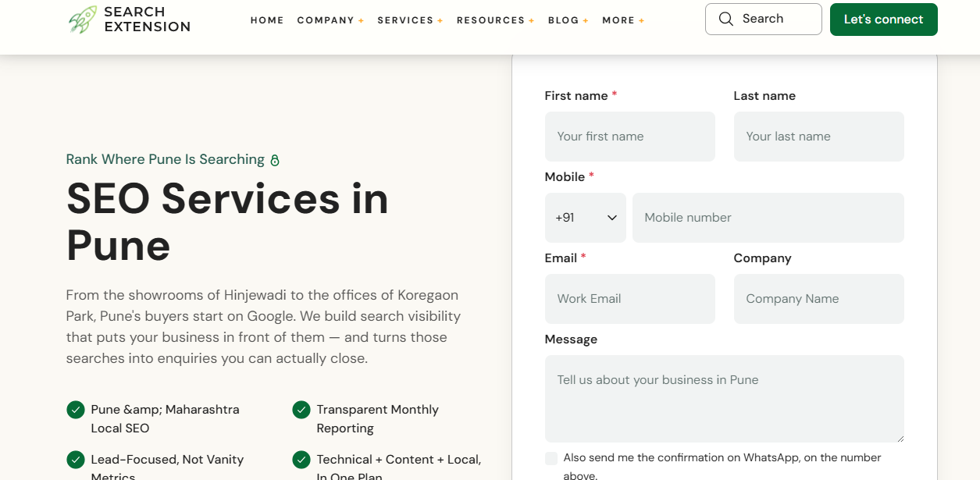Click the first name input field
The height and width of the screenshot is (480, 980).
(x=630, y=137)
